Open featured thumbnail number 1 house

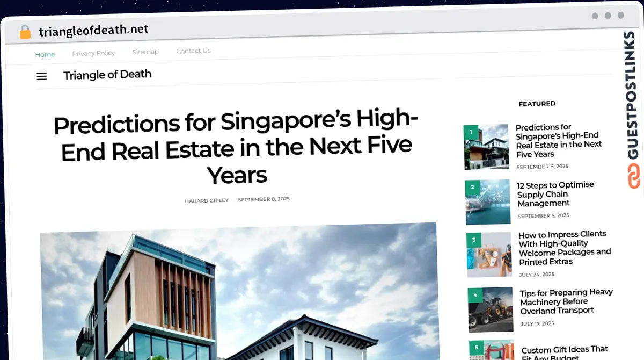click(x=486, y=147)
